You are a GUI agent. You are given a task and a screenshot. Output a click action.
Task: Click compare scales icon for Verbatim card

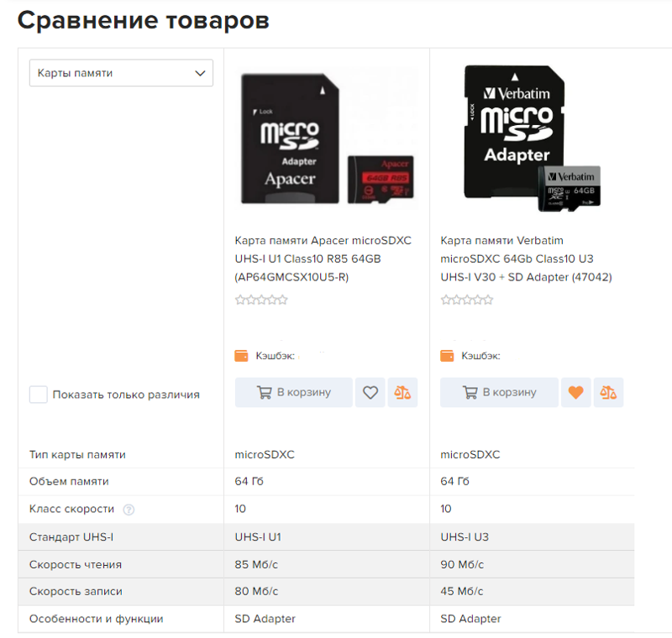(x=608, y=392)
